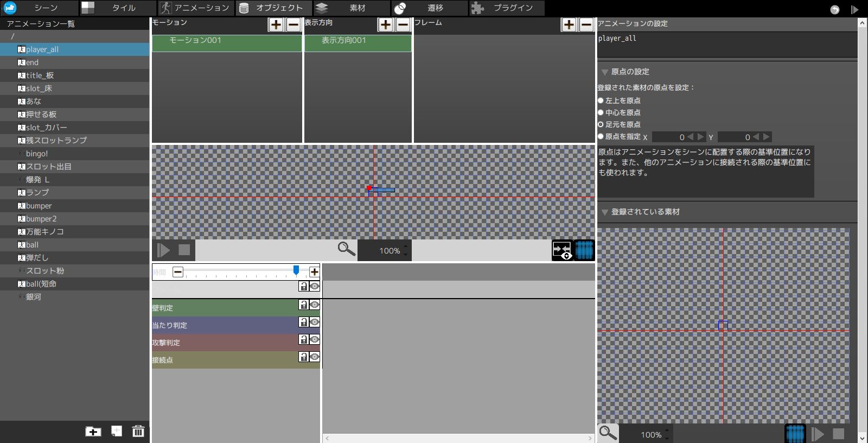Collapse the 原点の設定 section

[x=604, y=72]
